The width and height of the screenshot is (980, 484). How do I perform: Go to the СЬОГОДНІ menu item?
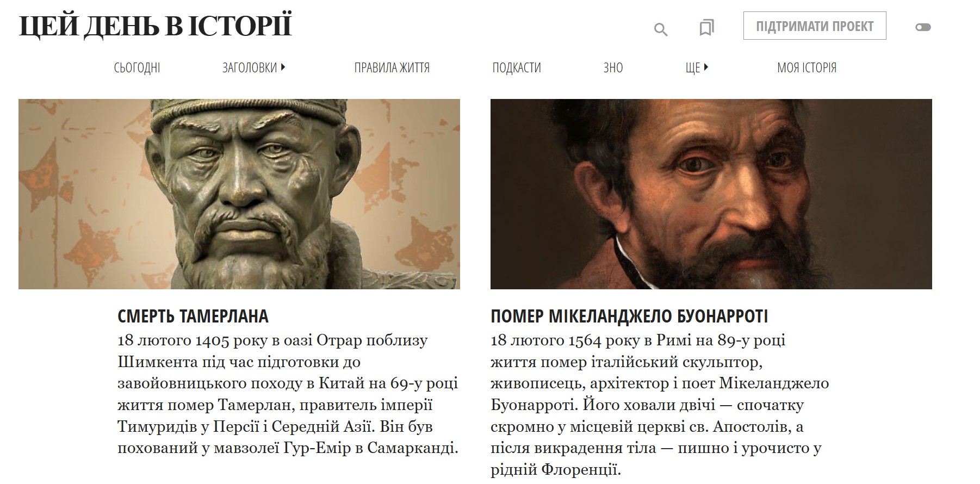click(x=137, y=68)
